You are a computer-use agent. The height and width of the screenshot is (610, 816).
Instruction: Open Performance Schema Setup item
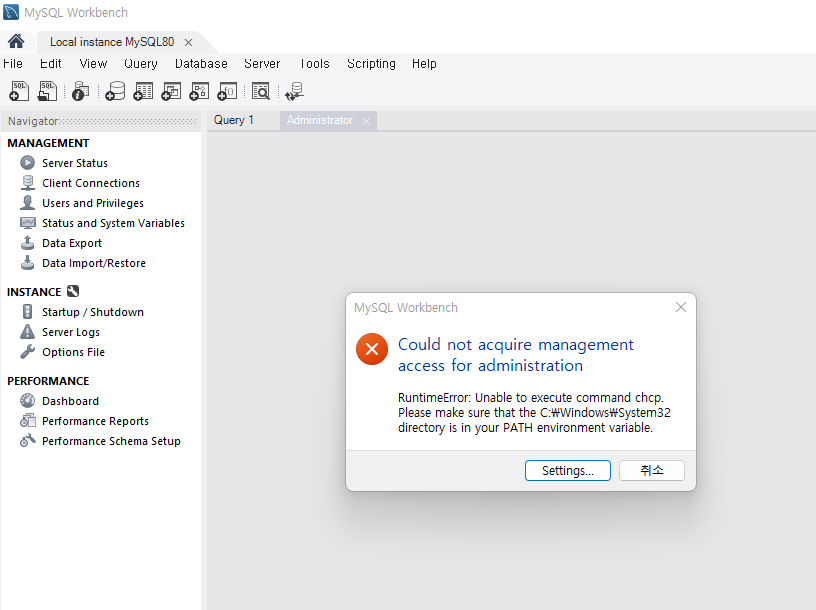pyautogui.click(x=111, y=441)
